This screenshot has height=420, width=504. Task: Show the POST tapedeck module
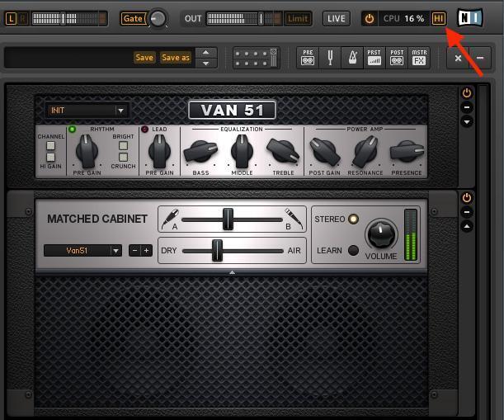coord(397,58)
